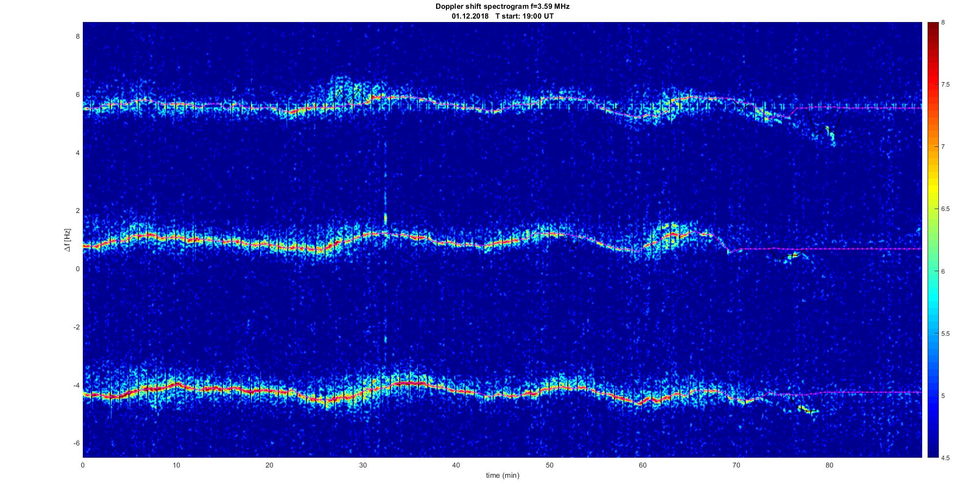Click the colorbar tick label '6.5'
This screenshot has height=491, width=980.
[946, 209]
